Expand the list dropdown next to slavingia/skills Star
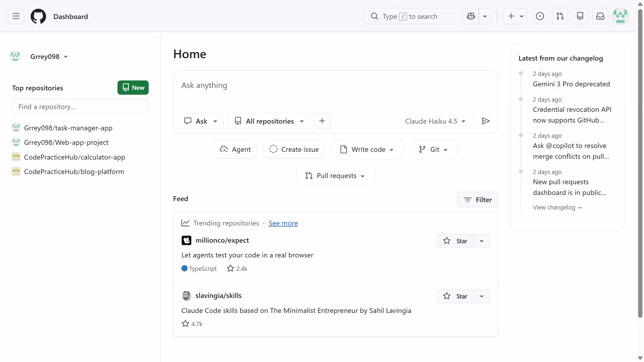Viewport: 644px width, 362px height. 482,296
